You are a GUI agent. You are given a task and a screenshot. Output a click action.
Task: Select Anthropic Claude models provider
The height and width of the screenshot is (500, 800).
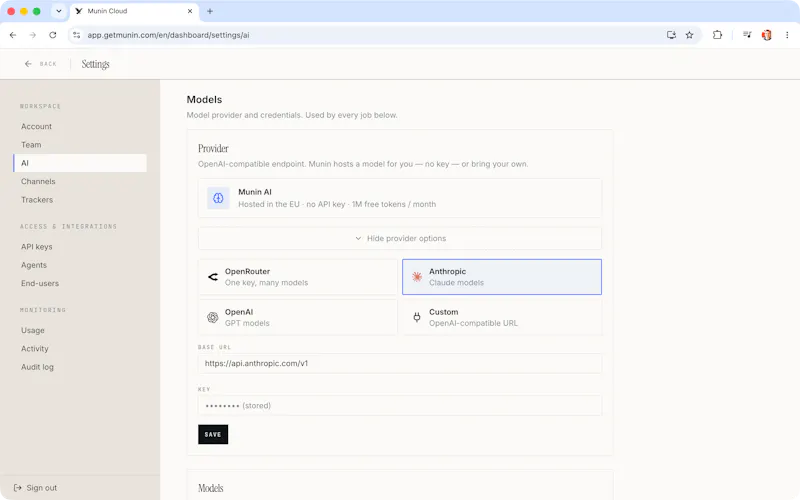[x=502, y=277]
